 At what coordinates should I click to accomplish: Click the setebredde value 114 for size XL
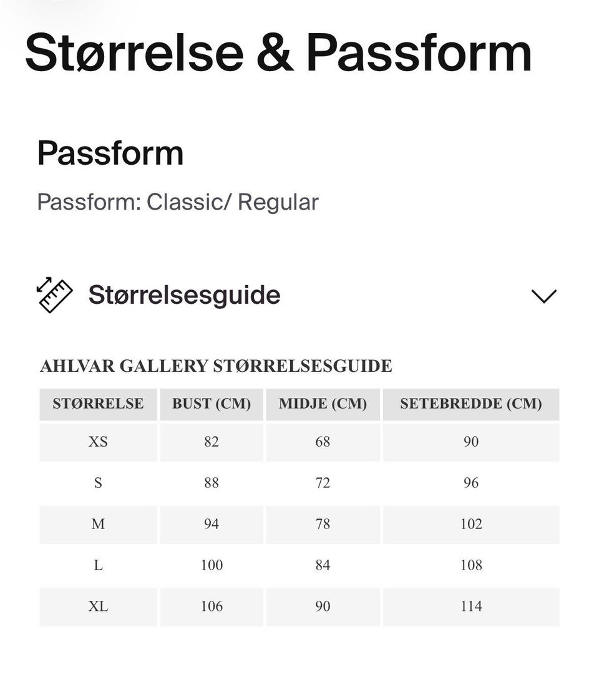click(x=471, y=606)
